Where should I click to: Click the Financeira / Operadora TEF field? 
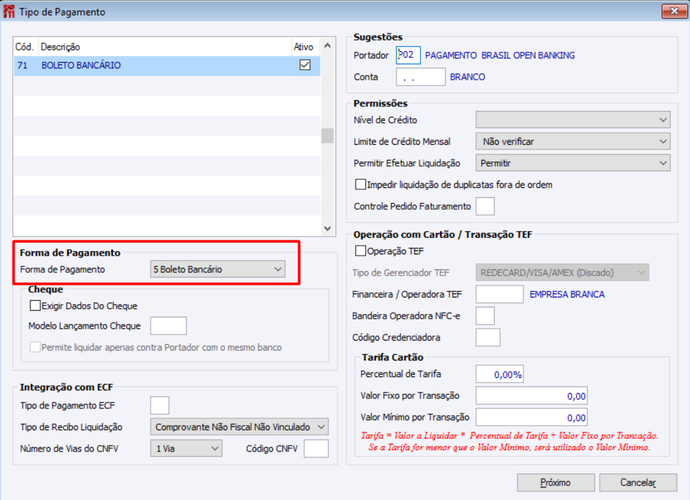(499, 294)
